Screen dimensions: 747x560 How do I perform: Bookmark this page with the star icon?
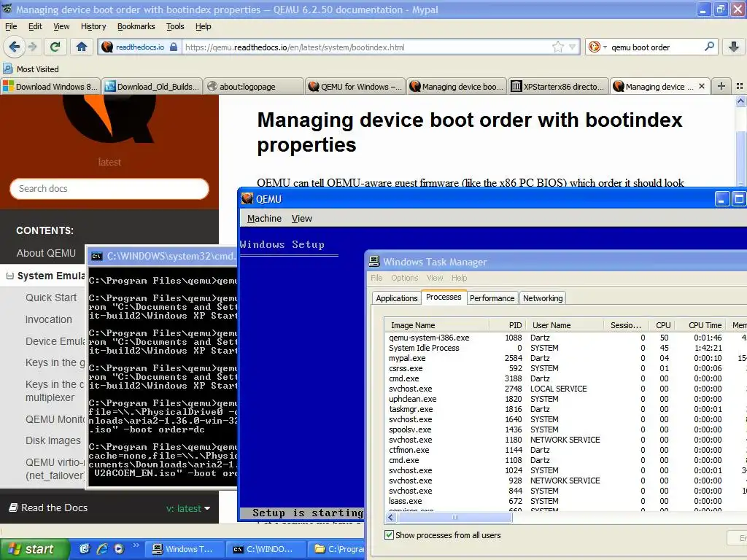(558, 47)
